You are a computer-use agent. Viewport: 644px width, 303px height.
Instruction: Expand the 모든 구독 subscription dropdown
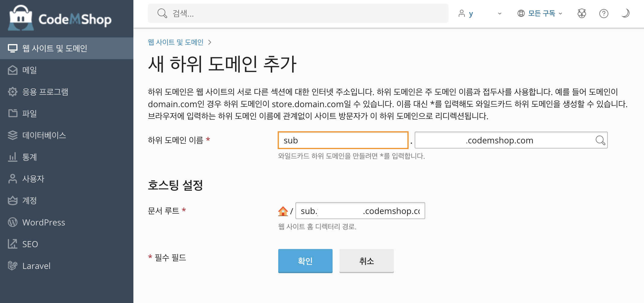coord(540,14)
